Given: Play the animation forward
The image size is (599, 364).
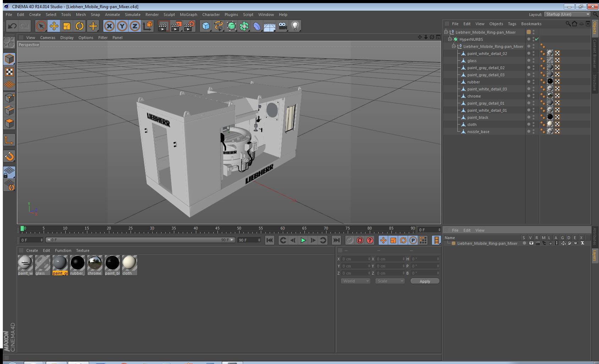Looking at the screenshot, I should tap(303, 240).
